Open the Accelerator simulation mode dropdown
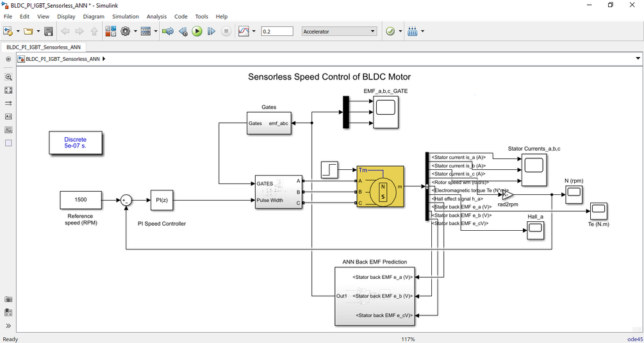The height and width of the screenshot is (343, 644). 339,31
